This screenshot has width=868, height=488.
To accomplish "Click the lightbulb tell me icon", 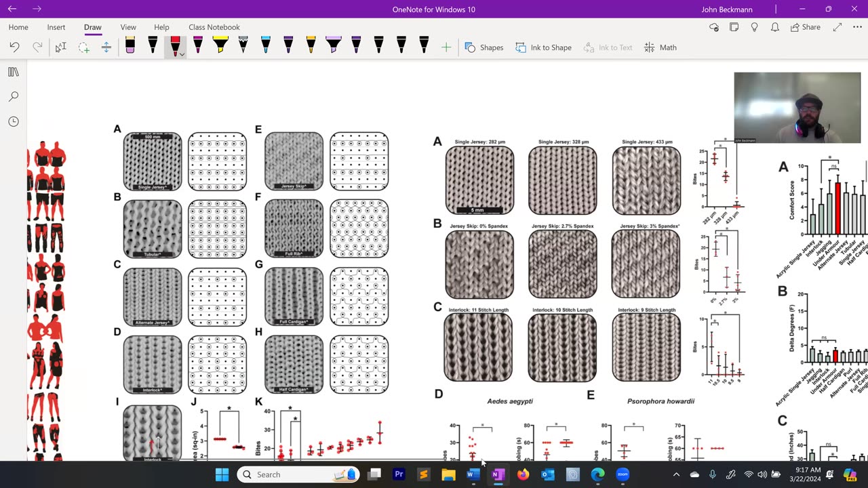I will click(755, 27).
